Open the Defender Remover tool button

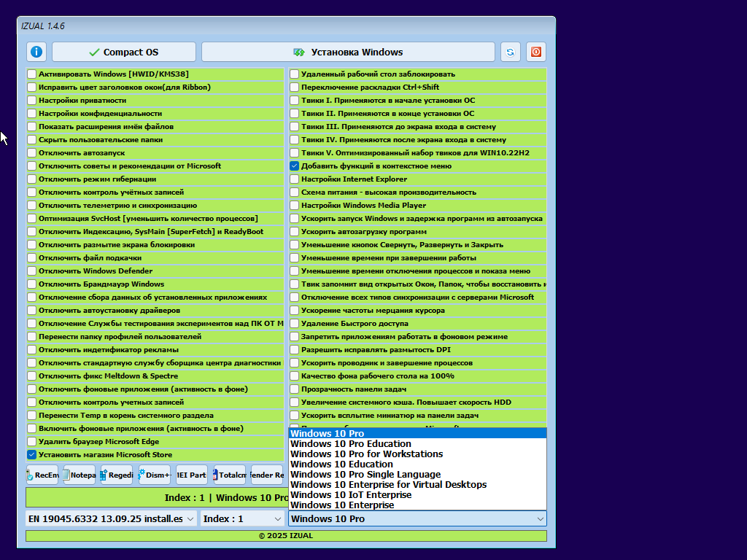pyautogui.click(x=267, y=475)
